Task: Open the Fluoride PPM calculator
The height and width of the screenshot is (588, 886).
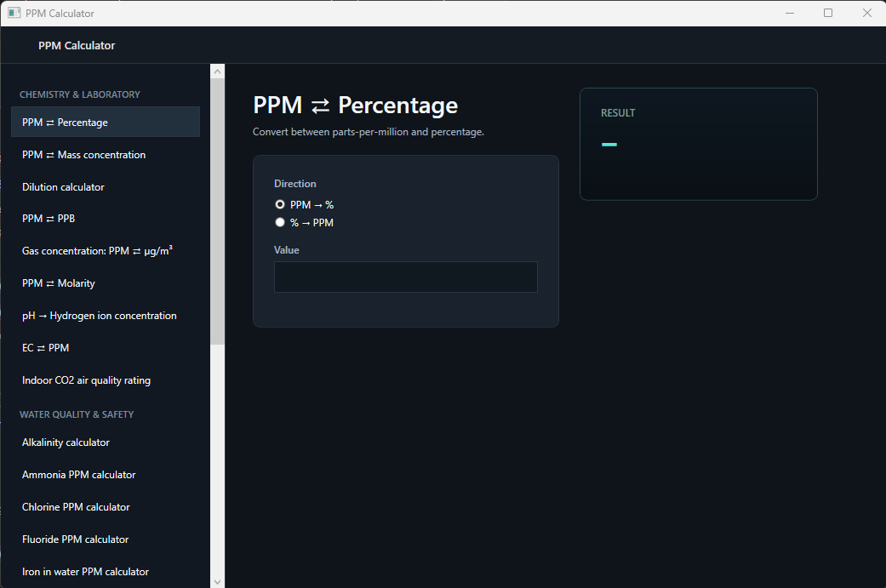Action: (x=105, y=539)
